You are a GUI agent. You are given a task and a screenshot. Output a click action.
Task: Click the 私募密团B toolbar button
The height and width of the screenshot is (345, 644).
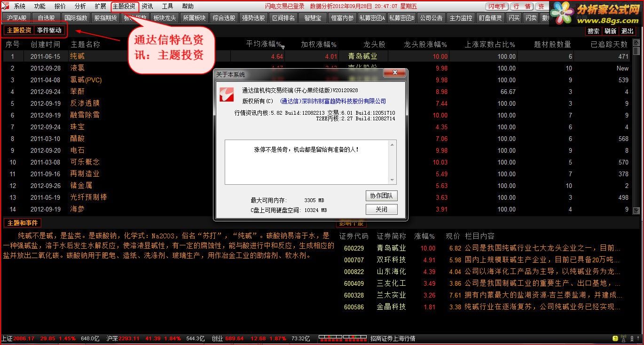pyautogui.click(x=402, y=18)
